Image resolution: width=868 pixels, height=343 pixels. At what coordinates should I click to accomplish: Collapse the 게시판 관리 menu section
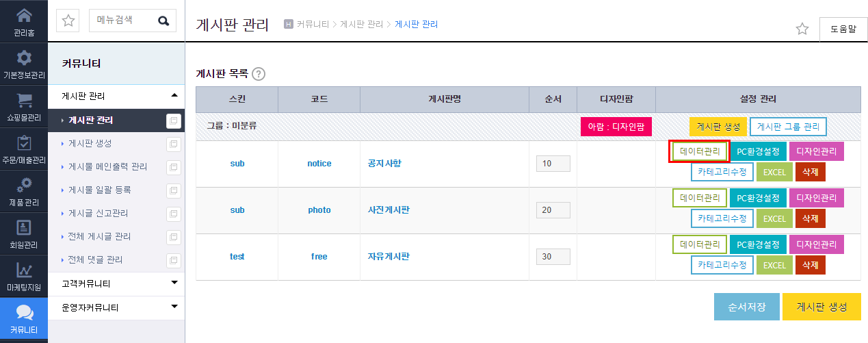click(174, 95)
